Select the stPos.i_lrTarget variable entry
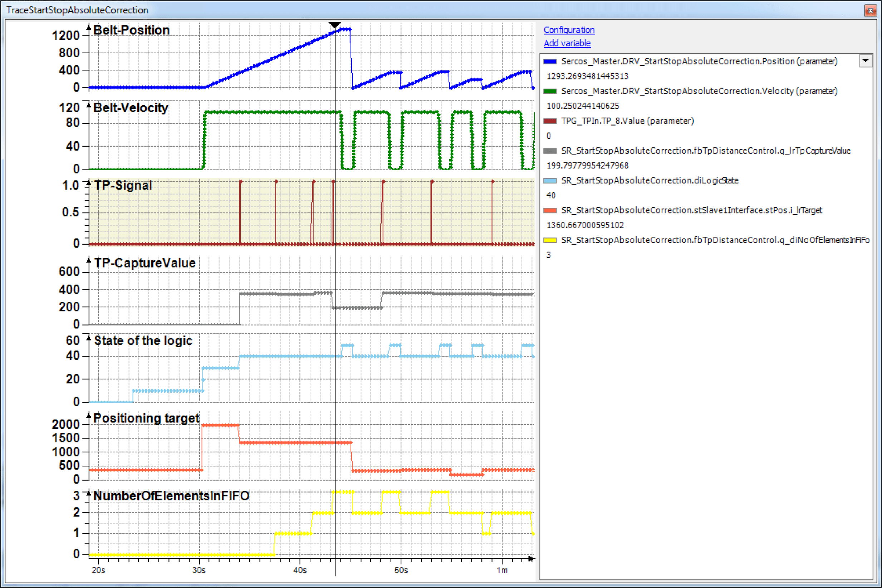The width and height of the screenshot is (882, 588). tap(691, 210)
